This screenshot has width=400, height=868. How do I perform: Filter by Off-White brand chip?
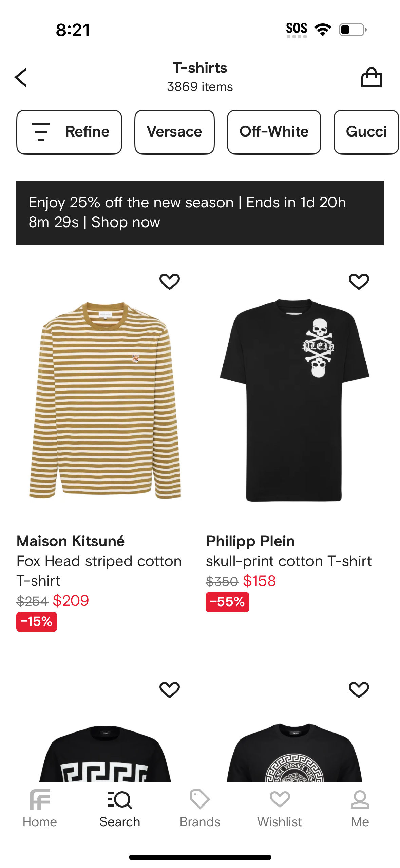(274, 132)
